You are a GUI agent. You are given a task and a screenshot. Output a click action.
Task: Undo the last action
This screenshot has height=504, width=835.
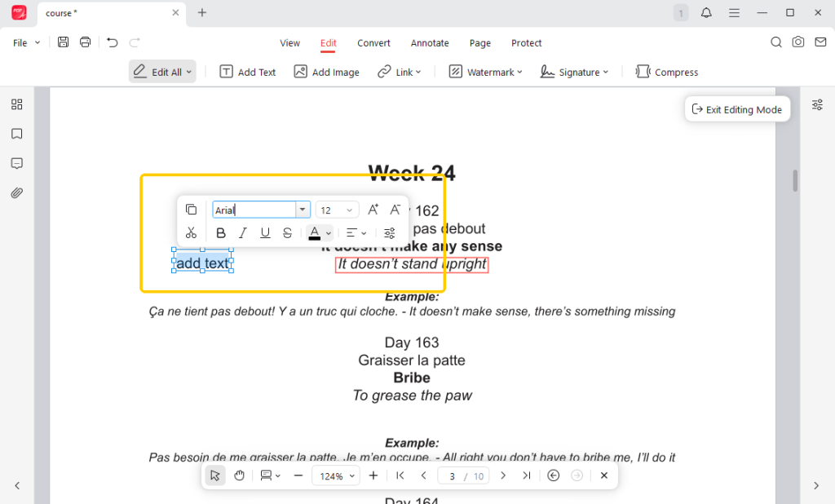pos(112,42)
